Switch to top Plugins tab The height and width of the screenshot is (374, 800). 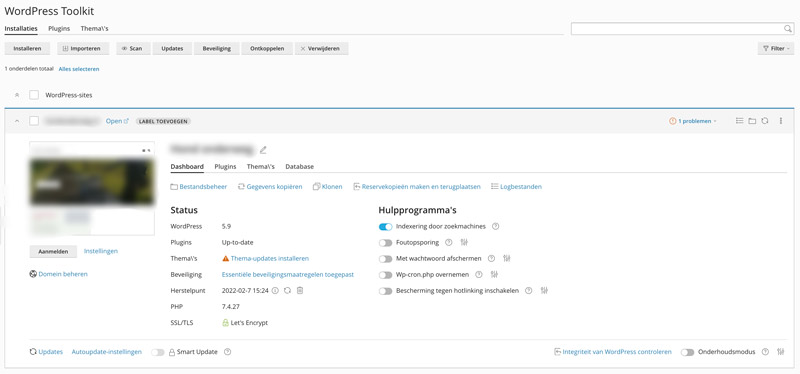[59, 29]
